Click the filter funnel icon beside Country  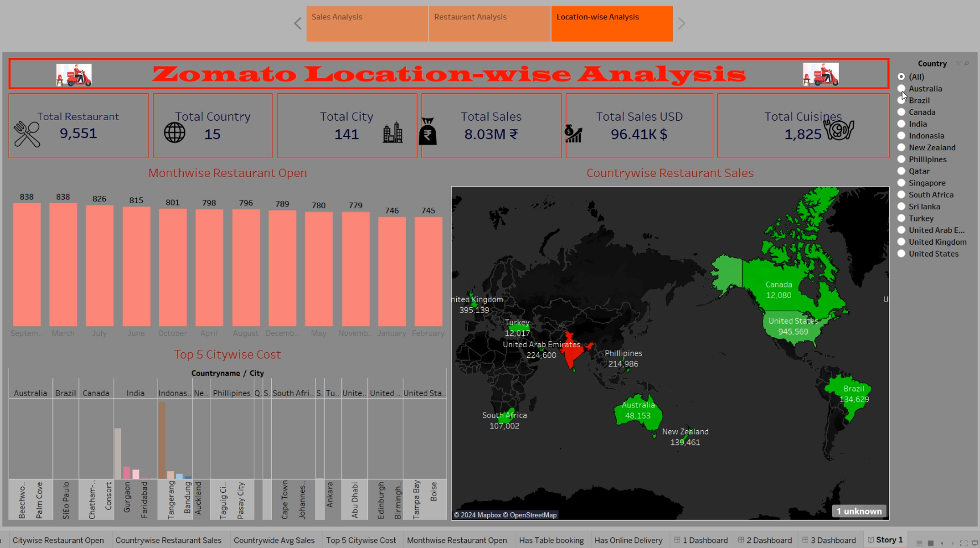[958, 64]
